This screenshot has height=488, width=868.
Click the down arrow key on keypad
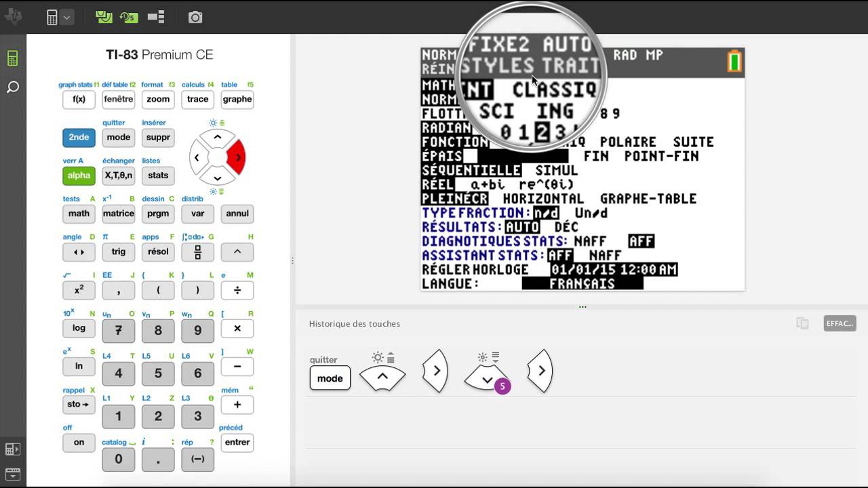[217, 178]
